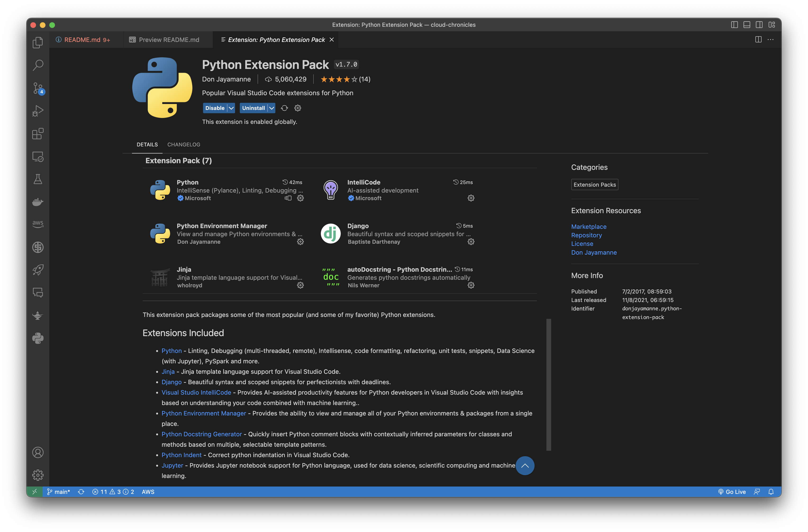Open manage gear for Python Environment Manager
Screen dimensions: 808x532
[x=300, y=242]
